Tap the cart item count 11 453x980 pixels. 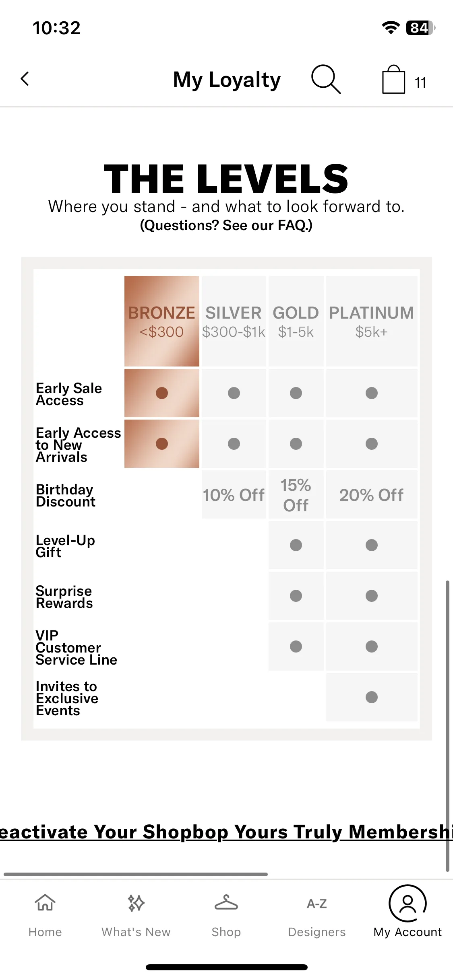pyautogui.click(x=420, y=83)
